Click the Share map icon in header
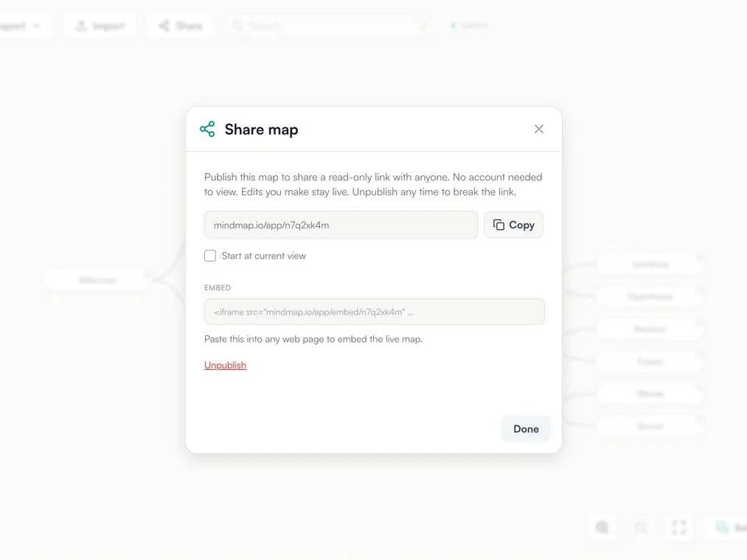Screen dimensions: 747x560 pyautogui.click(x=207, y=129)
